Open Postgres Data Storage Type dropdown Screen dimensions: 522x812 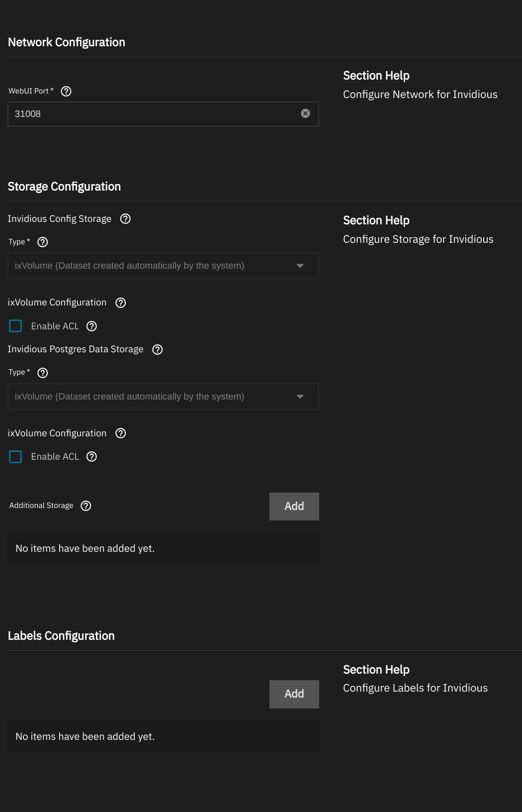(x=163, y=397)
